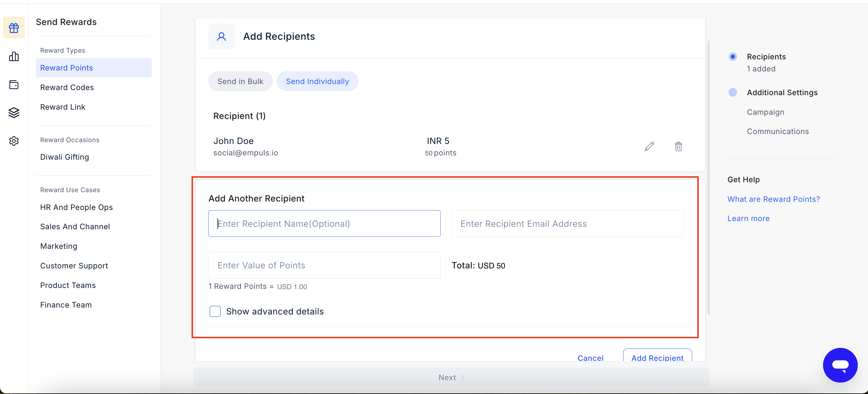Open the chat support bubble
The height and width of the screenshot is (394, 868).
840,365
